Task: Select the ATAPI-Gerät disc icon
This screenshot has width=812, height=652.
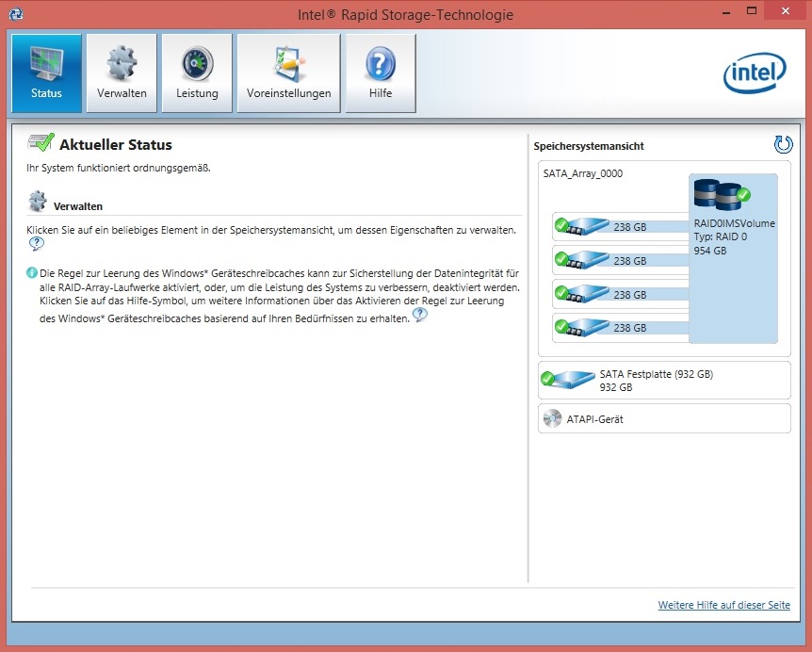Action: point(553,418)
